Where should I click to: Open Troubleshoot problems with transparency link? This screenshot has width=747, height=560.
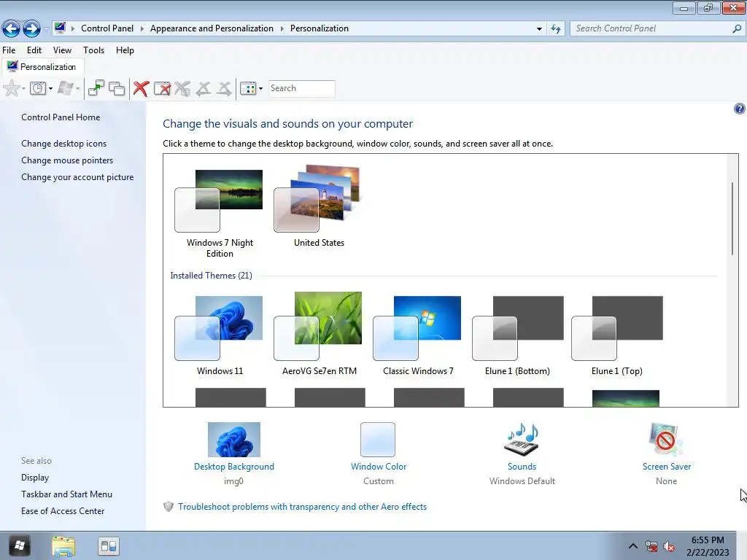coord(302,507)
